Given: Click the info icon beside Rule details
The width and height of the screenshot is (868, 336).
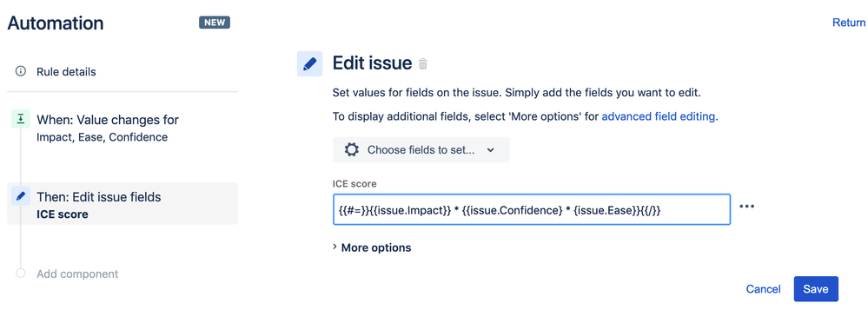Looking at the screenshot, I should tap(21, 71).
